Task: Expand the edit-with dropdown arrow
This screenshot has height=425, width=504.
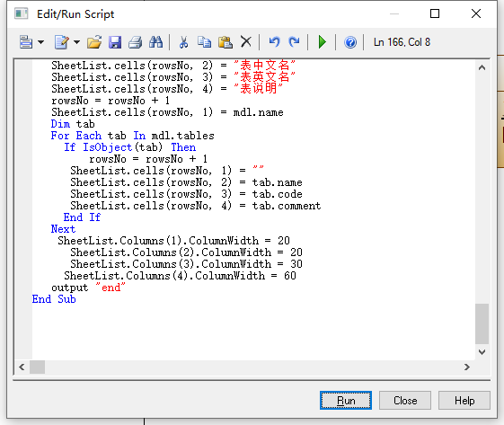Action: tap(76, 42)
